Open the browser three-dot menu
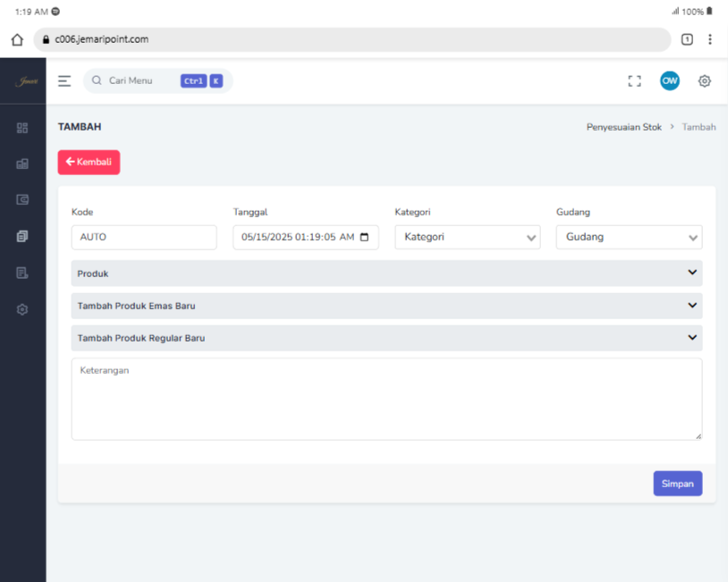This screenshot has height=582, width=728. [x=710, y=39]
